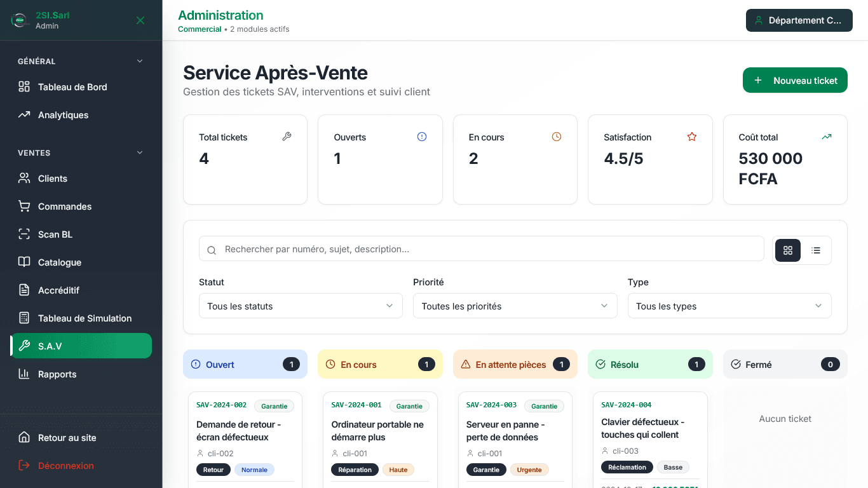Viewport: 868px width, 488px height.
Task: Open Scan BL page
Action: point(81,234)
